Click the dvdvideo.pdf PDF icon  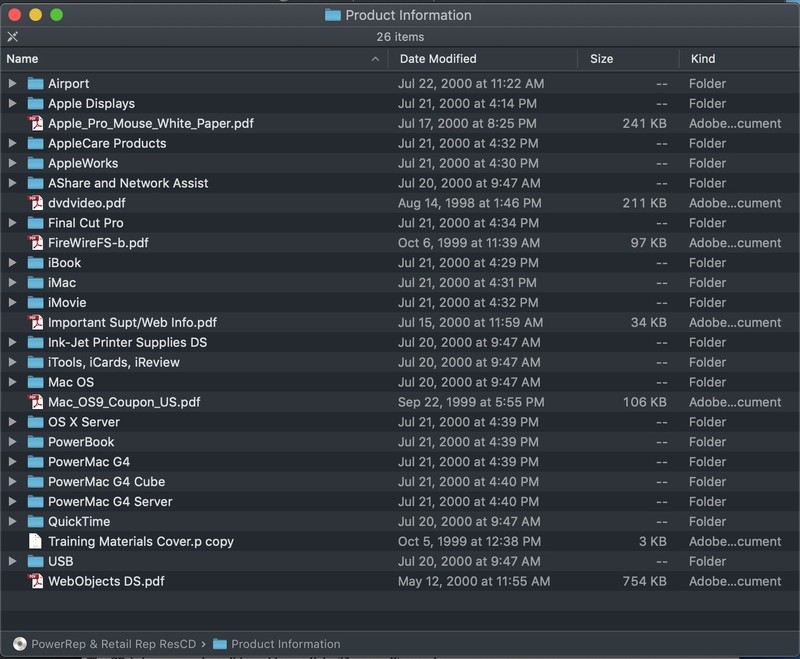[35, 202]
